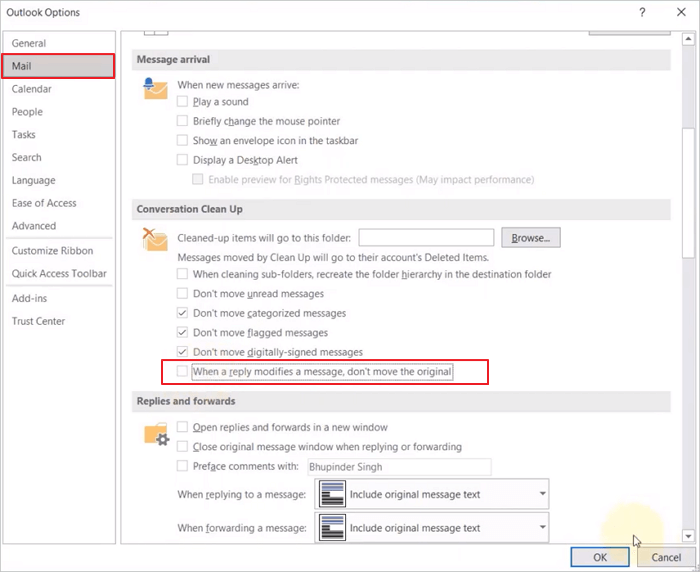Image resolution: width=700 pixels, height=572 pixels.
Task: Enable Play a sound checkbox
Action: point(182,102)
